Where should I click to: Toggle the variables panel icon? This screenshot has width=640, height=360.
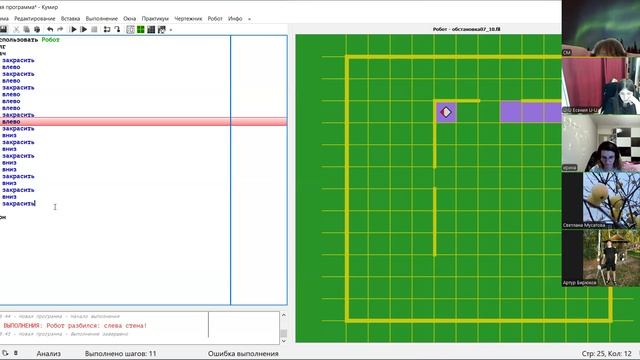[x=130, y=29]
